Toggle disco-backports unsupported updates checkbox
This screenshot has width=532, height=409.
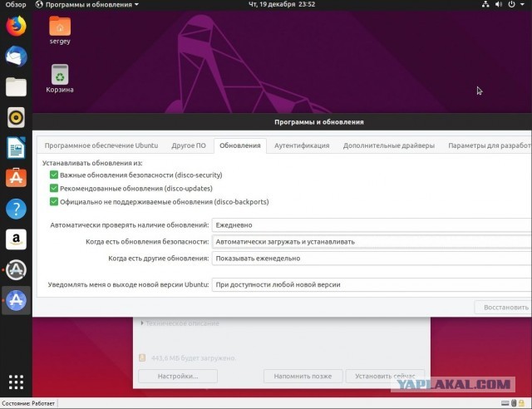pyautogui.click(x=53, y=202)
